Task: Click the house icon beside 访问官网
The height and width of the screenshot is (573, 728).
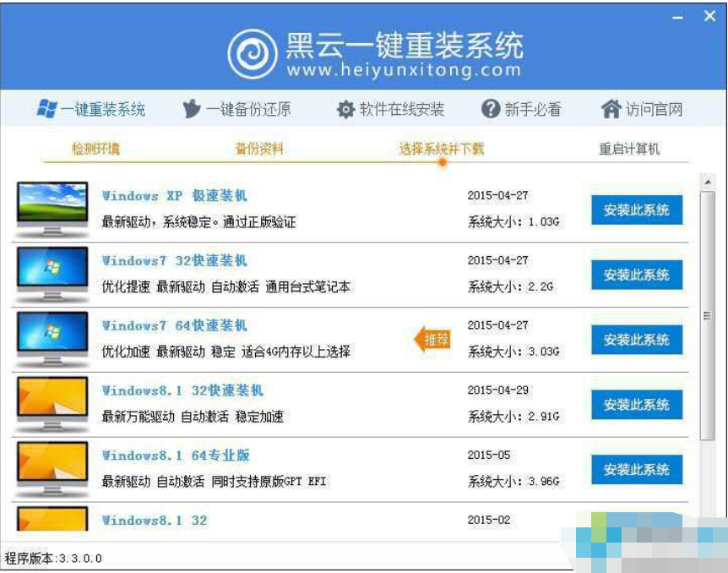Action: [611, 109]
